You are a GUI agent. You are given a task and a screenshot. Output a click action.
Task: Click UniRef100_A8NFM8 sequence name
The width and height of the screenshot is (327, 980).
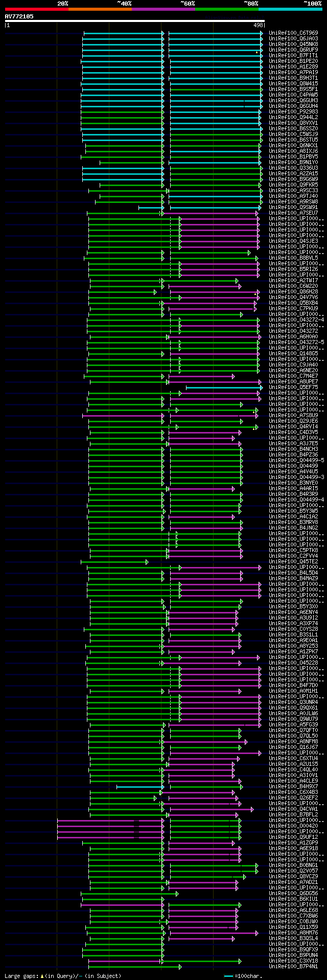point(293,741)
